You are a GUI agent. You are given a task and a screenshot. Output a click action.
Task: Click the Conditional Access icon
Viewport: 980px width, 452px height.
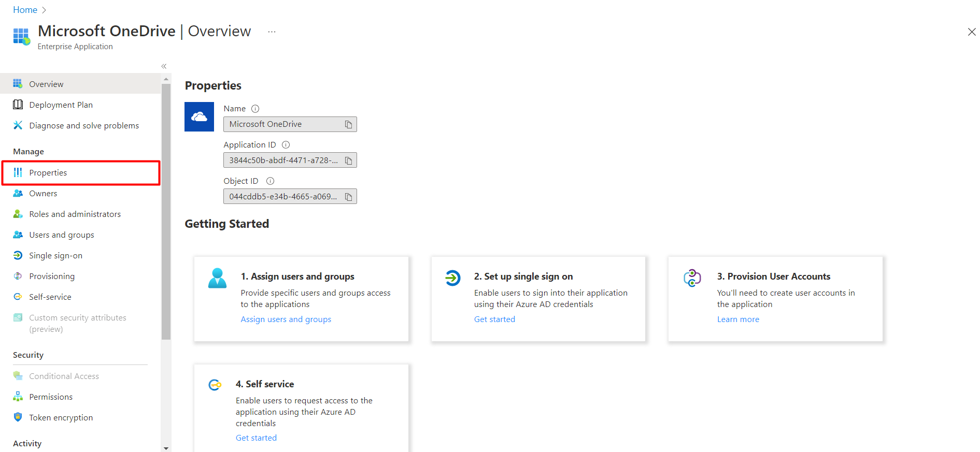click(x=18, y=376)
